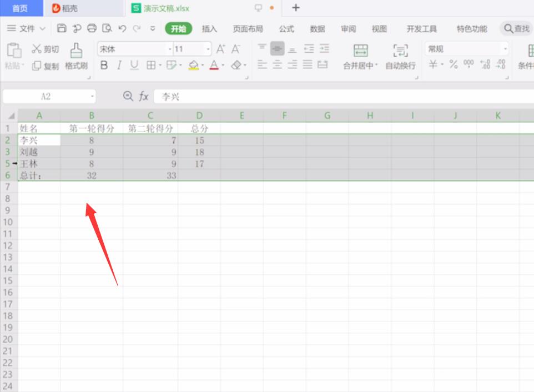Open number format dropdown showing 常规
534x392 pixels.
click(x=505, y=49)
